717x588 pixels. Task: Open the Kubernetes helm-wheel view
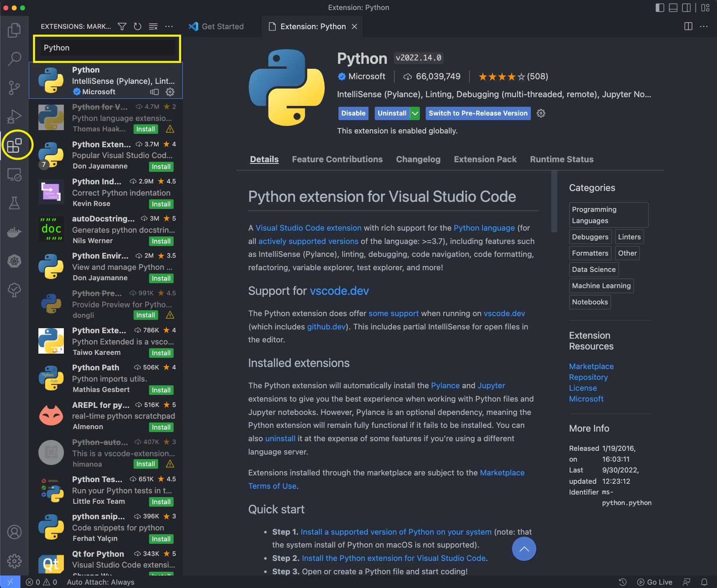(x=14, y=261)
